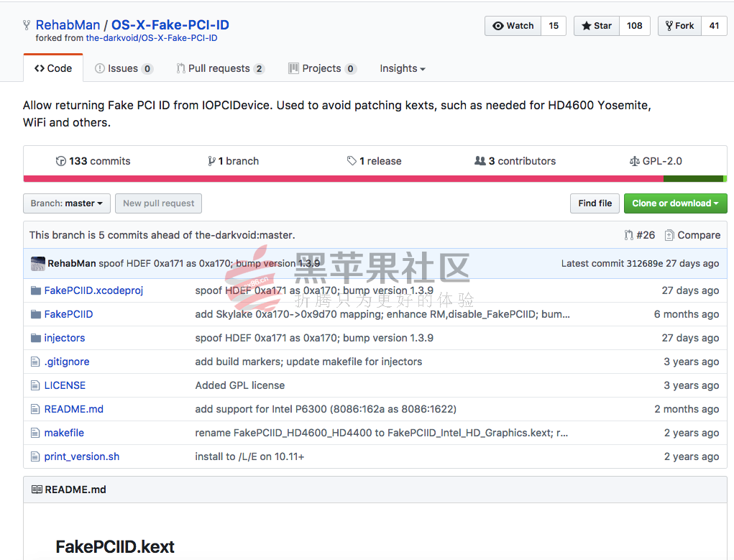
Task: Open the stargazers count 108
Action: tap(635, 26)
